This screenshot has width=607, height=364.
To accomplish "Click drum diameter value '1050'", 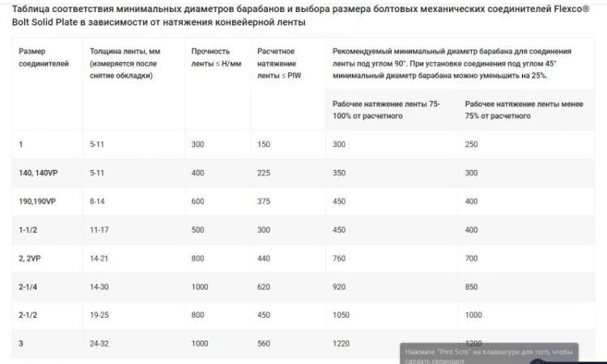I will pyautogui.click(x=341, y=315).
